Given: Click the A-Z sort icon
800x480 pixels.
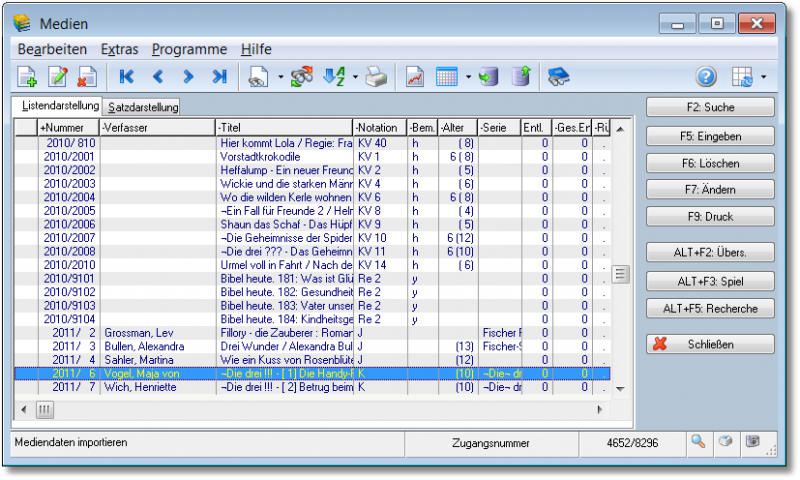Looking at the screenshot, I should click(335, 77).
